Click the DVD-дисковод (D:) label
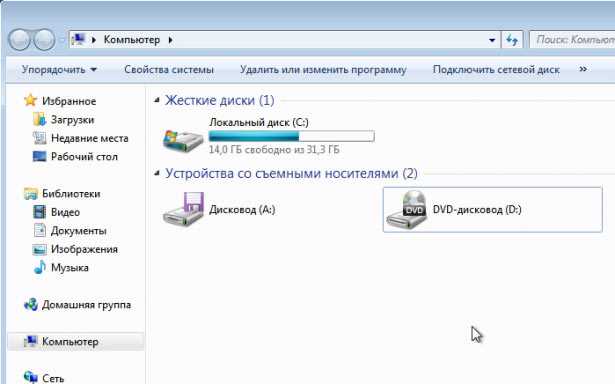Viewport: 615px width, 384px height. [477, 209]
